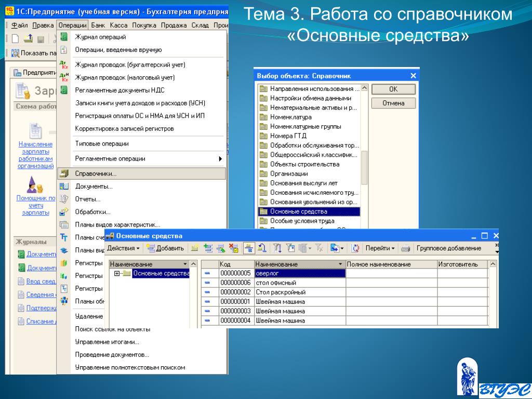Open the filter history dropdown icon

tap(304, 248)
